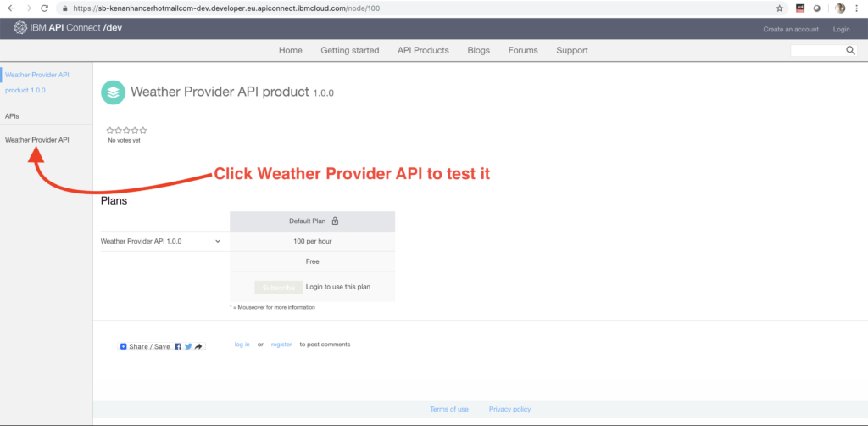This screenshot has height=426, width=868.
Task: Click the site search input field
Action: (818, 50)
